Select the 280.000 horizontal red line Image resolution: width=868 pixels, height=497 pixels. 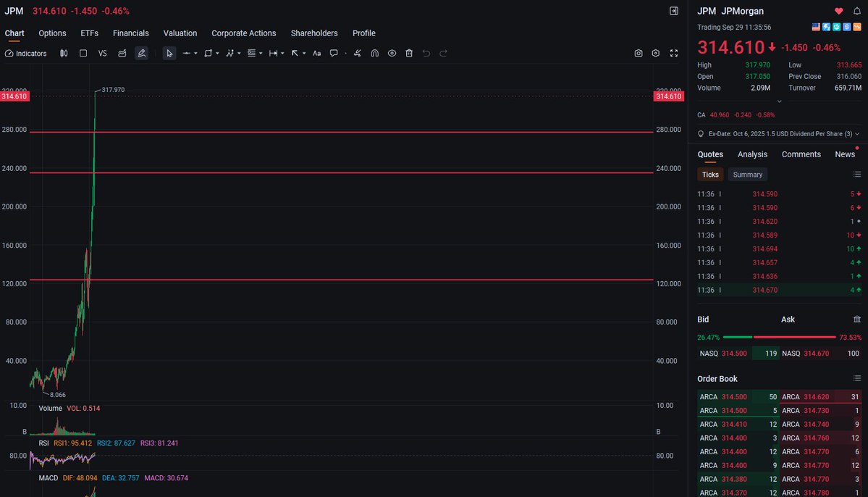[x=341, y=132]
